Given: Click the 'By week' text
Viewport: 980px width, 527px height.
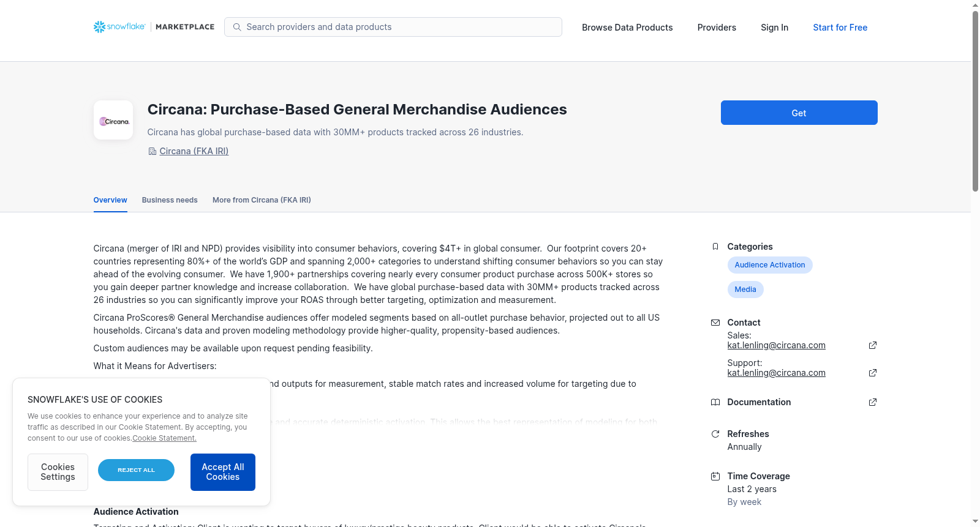Looking at the screenshot, I should pos(744,502).
